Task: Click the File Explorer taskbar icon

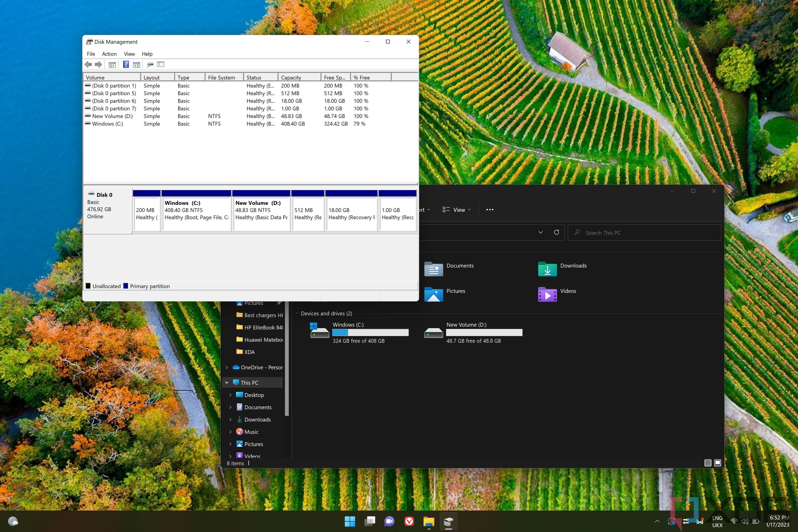Action: [x=429, y=521]
